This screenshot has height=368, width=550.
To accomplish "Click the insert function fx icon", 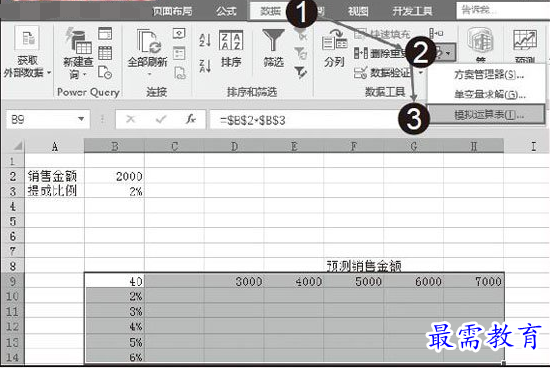I will pos(191,119).
